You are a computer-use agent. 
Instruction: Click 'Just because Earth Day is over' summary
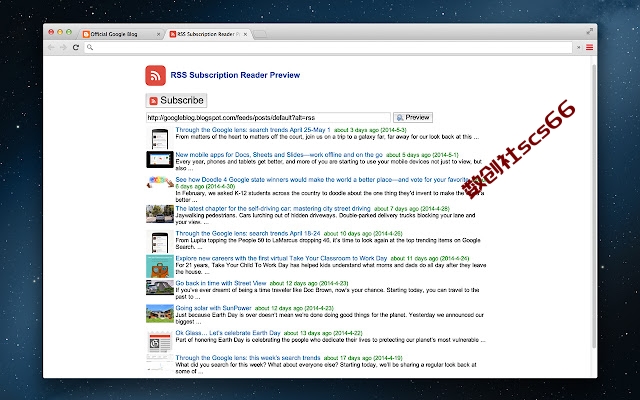coord(329,318)
